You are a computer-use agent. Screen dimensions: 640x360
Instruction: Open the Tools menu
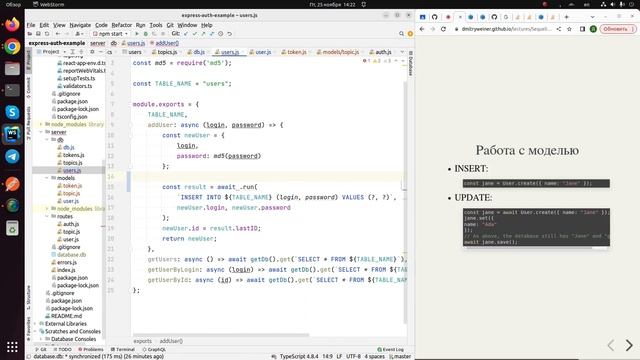(x=156, y=25)
